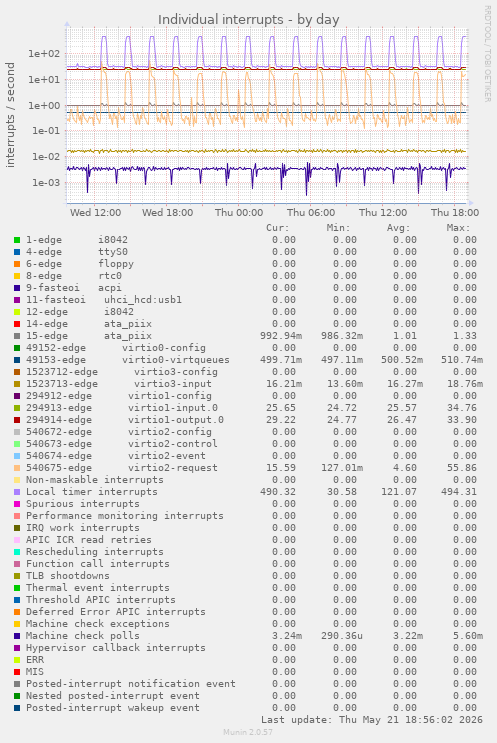Viewport: 497px width, 743px height.
Task: Click the Cur: column header
Action: (x=278, y=228)
